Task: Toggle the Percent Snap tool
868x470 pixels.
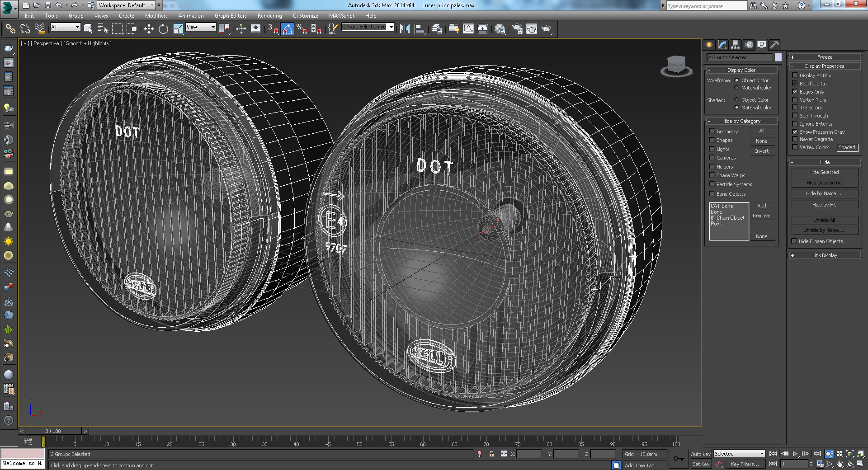Action: [302, 29]
